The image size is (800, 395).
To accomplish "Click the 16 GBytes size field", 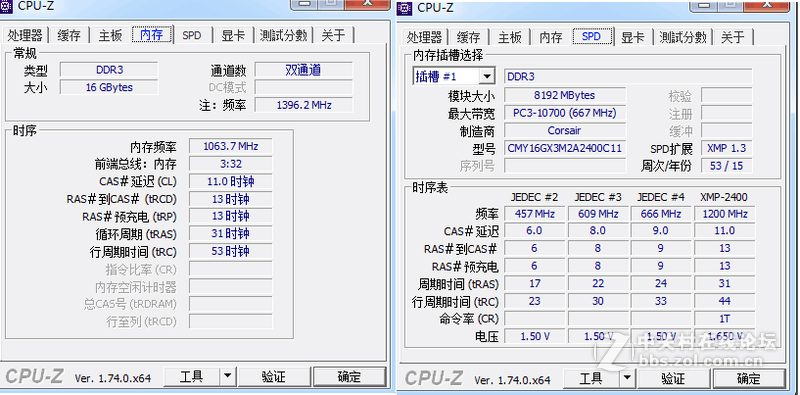I will click(x=109, y=87).
